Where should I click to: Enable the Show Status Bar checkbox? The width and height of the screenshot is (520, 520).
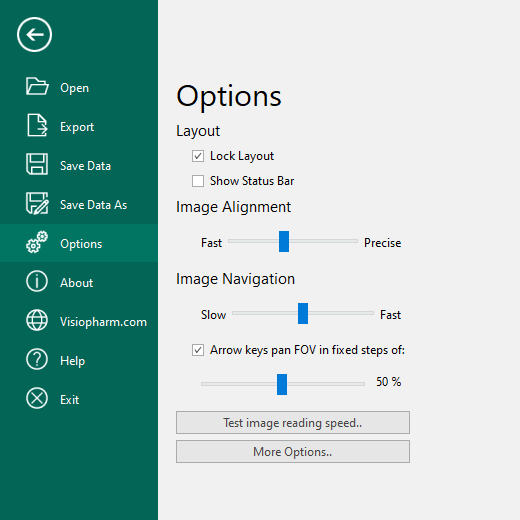(x=198, y=181)
